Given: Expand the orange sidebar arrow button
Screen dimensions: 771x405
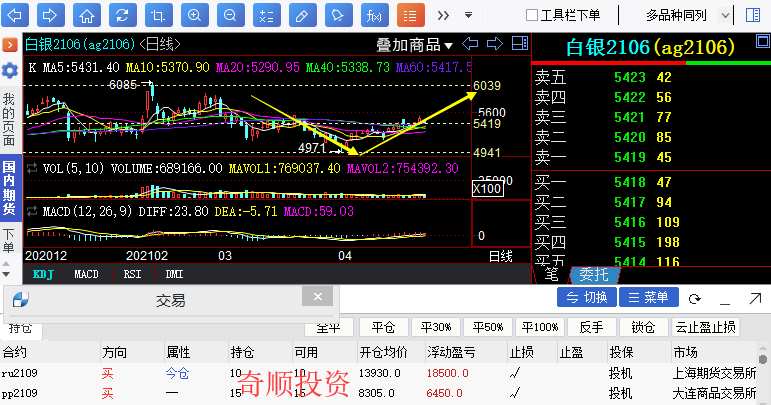Looking at the screenshot, I should [10, 45].
